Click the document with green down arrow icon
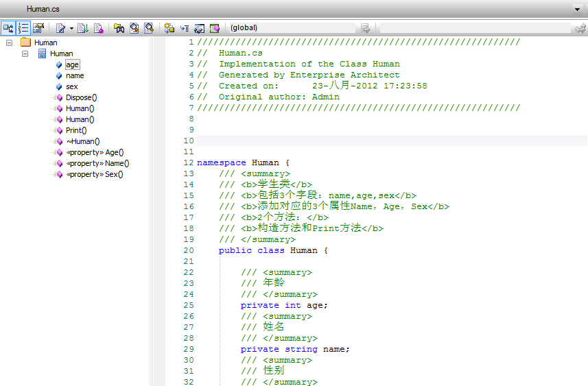The width and height of the screenshot is (588, 386). [83, 28]
